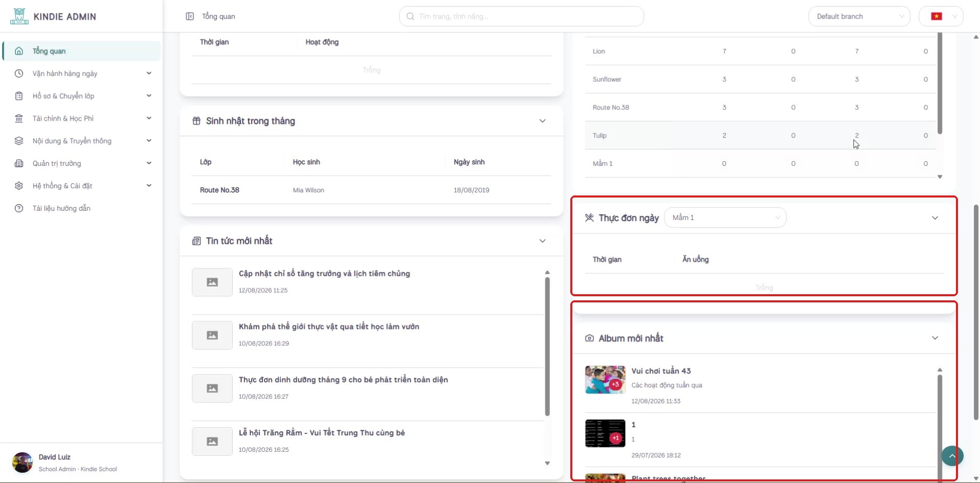980x483 pixels.
Task: Expand Quản trị trường menu
Action: tap(82, 164)
